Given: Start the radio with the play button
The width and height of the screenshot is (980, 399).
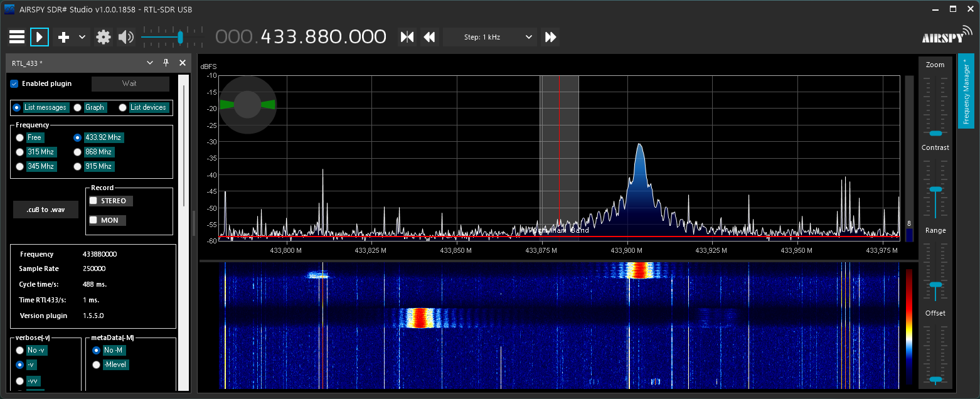Looking at the screenshot, I should tap(40, 37).
